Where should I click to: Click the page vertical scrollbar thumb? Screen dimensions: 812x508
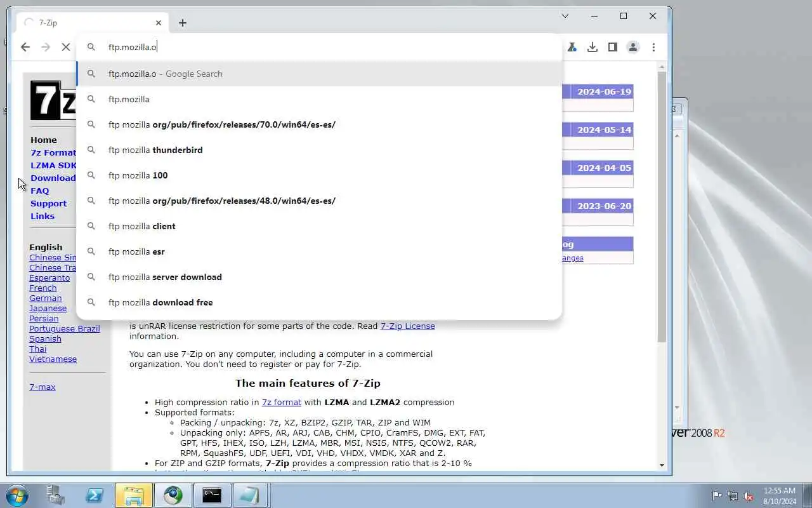click(x=662, y=206)
